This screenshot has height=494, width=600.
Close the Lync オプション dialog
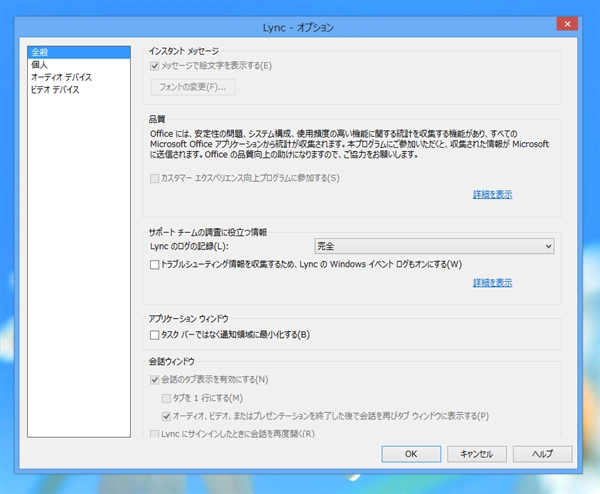[x=567, y=24]
